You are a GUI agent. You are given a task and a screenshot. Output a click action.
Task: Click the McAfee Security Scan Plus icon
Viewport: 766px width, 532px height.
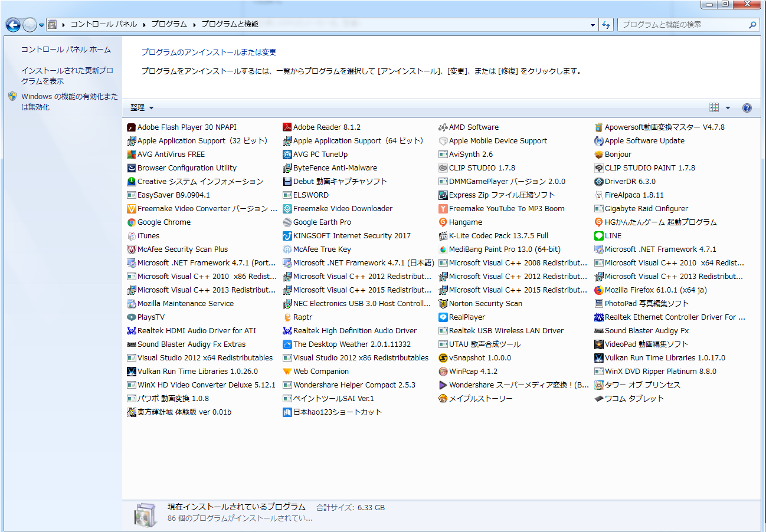coord(132,249)
